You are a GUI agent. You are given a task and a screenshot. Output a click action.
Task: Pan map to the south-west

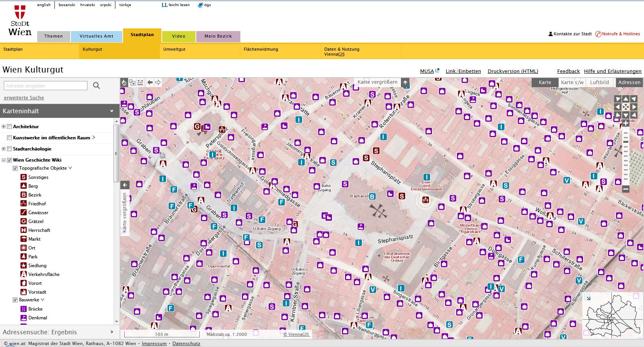[618, 115]
